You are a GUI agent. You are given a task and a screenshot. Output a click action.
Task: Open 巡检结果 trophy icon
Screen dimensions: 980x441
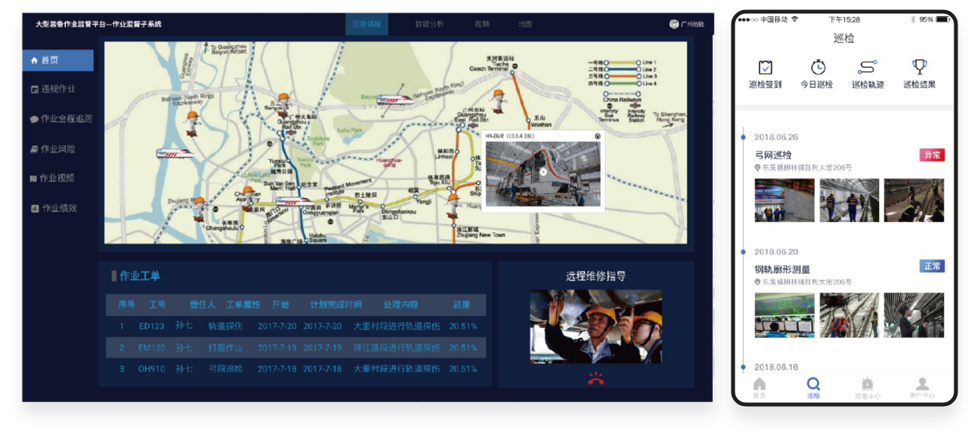(919, 68)
